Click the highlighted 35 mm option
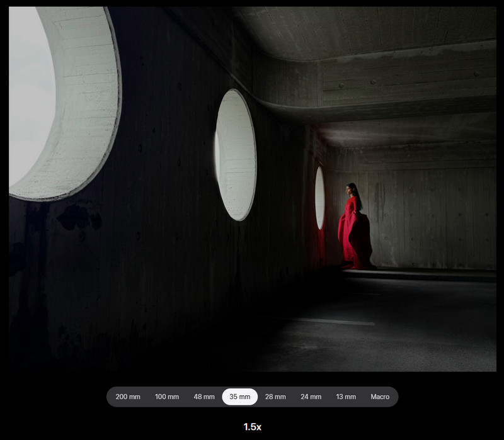This screenshot has width=504, height=440. (239, 397)
